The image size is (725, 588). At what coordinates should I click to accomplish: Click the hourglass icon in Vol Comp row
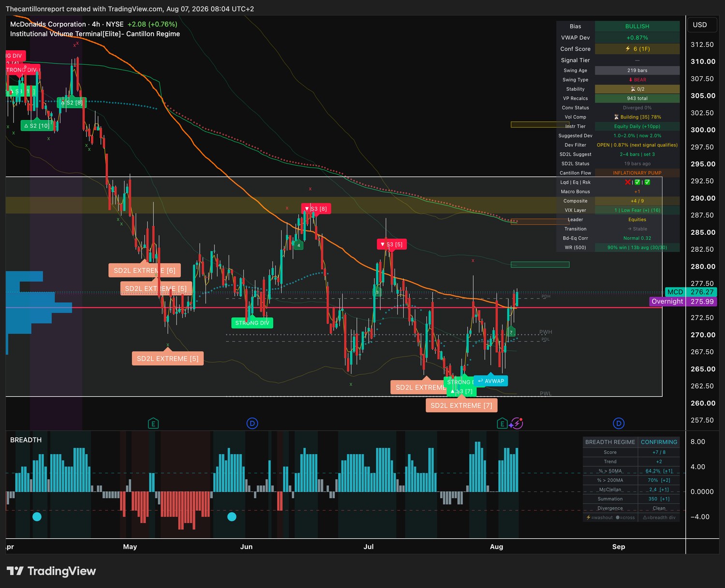click(616, 117)
